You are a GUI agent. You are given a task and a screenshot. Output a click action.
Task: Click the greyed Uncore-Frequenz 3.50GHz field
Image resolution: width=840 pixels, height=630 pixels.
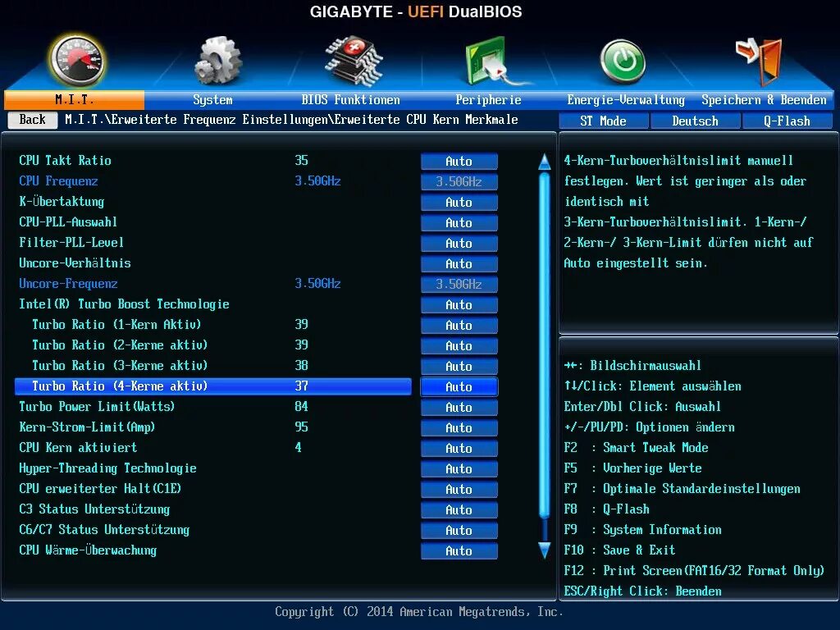coord(459,284)
